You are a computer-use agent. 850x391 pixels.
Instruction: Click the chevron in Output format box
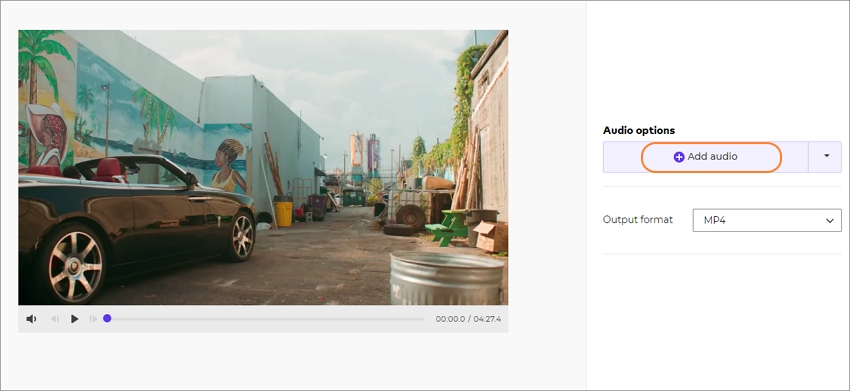(x=829, y=221)
